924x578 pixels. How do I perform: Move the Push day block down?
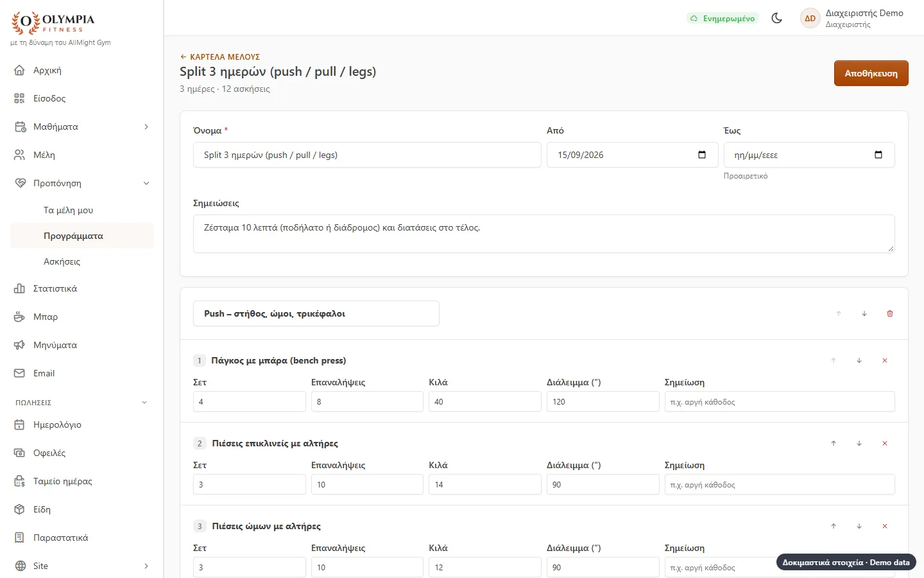pos(864,313)
